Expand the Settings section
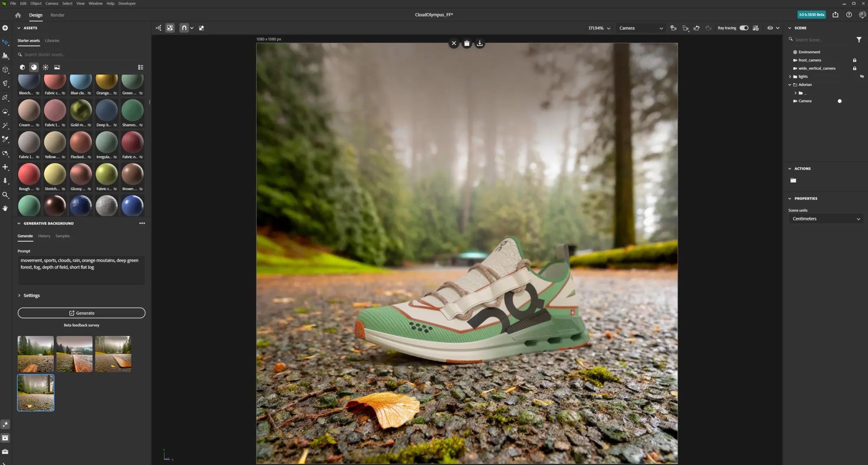Image resolution: width=868 pixels, height=465 pixels. [29, 295]
